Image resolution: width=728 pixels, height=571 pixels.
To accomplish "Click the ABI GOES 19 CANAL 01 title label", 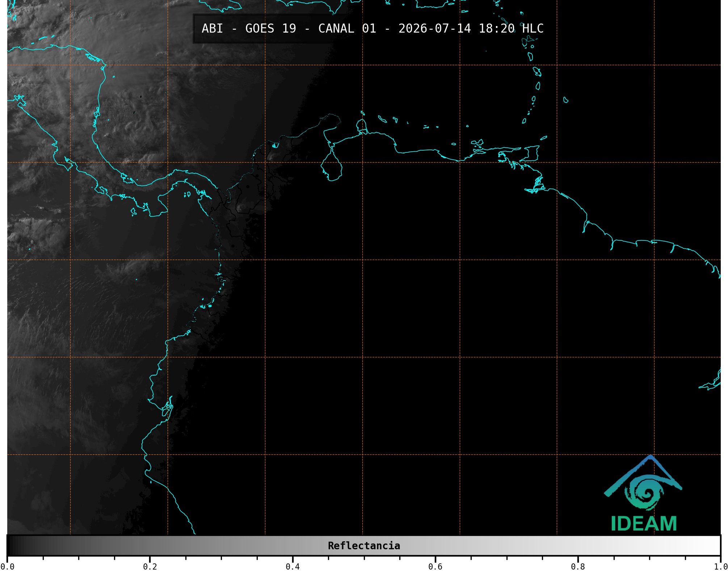I will pyautogui.click(x=373, y=29).
